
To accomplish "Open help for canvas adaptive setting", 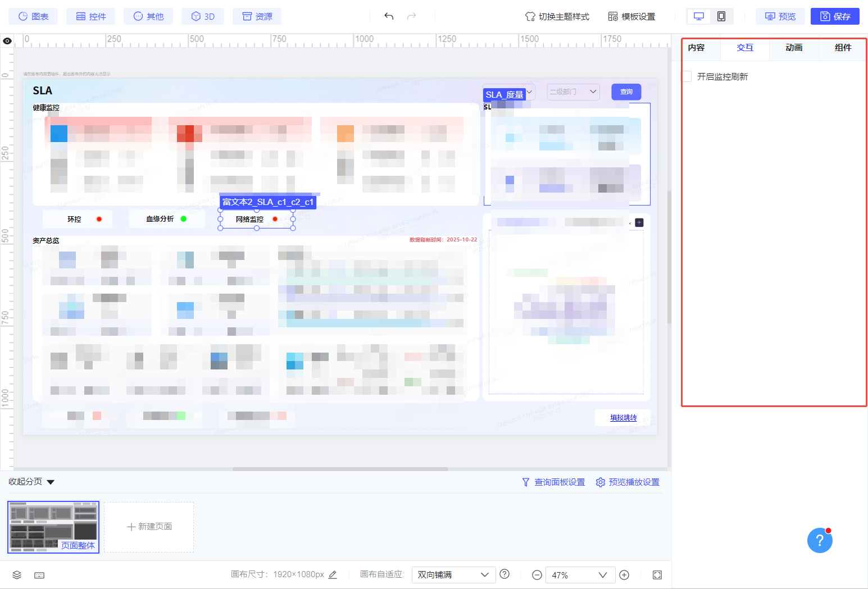I will pyautogui.click(x=505, y=574).
